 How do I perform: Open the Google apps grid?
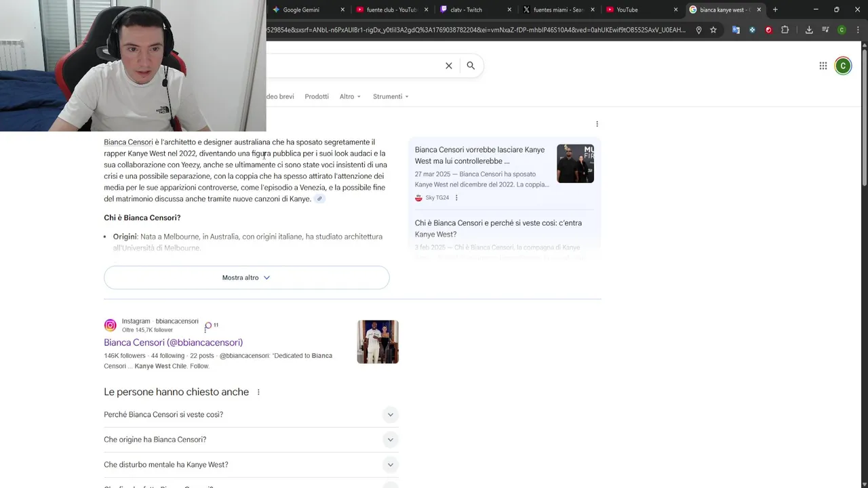tap(823, 66)
